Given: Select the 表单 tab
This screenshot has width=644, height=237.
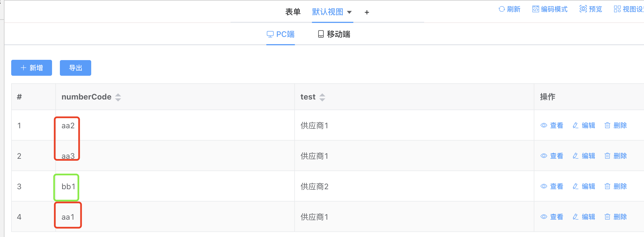Looking at the screenshot, I should pyautogui.click(x=293, y=12).
